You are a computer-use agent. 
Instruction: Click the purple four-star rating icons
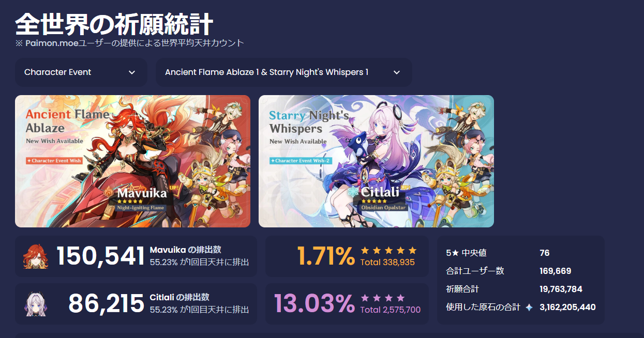[383, 298]
